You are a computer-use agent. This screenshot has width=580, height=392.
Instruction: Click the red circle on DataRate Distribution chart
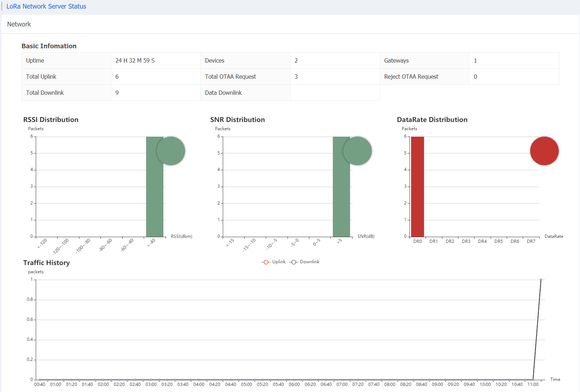(x=544, y=151)
